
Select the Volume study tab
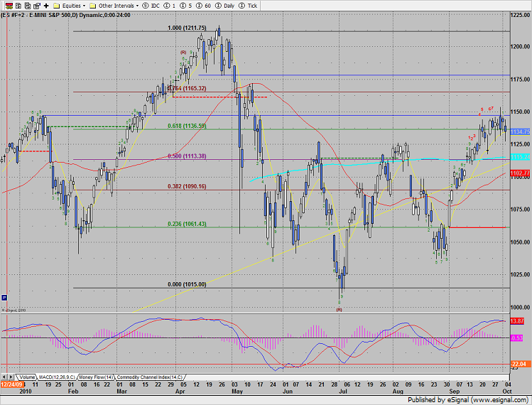(x=27, y=377)
